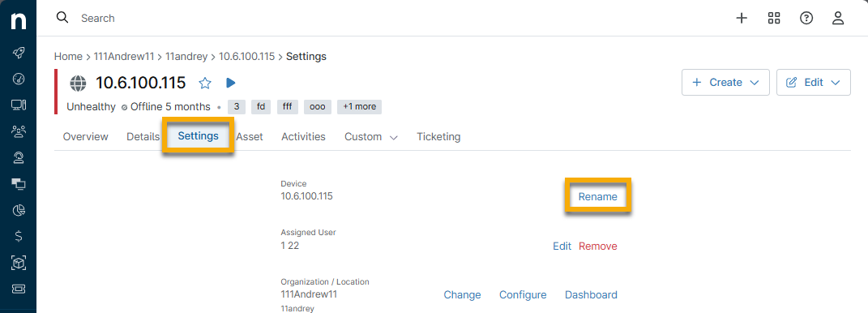
Task: Click the 'Offline 5 months' status text
Action: (x=170, y=107)
